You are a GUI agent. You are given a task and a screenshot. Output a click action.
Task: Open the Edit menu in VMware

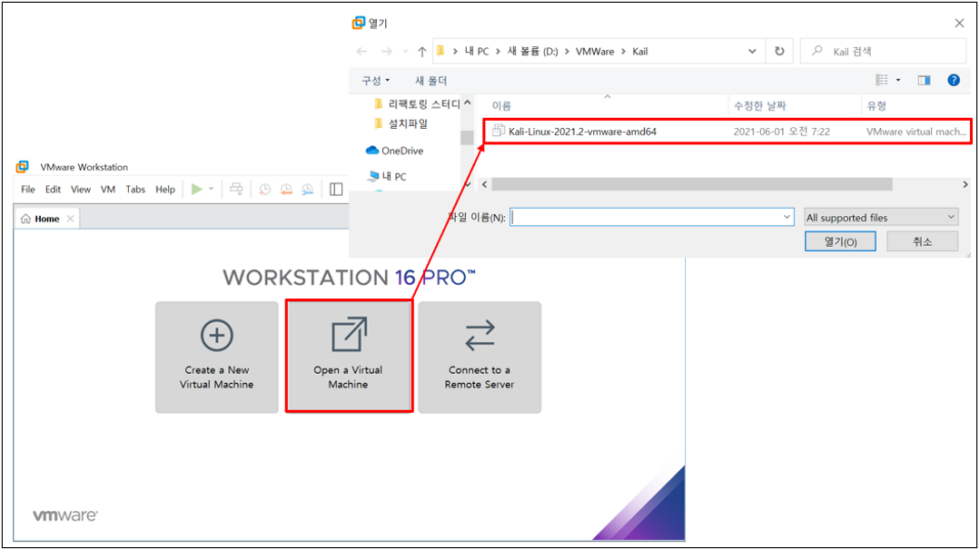point(53,190)
